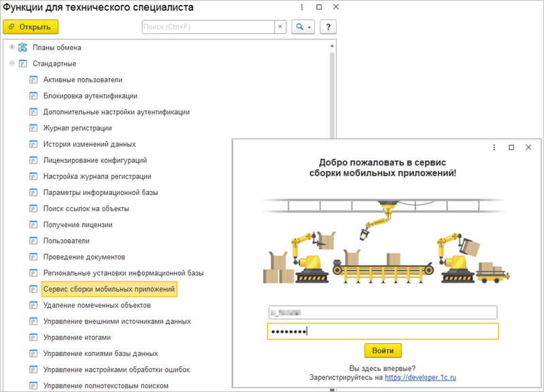Screen dimensions: 544x392
Task: Select Блокировка аутентификации in the list
Action: pos(90,96)
